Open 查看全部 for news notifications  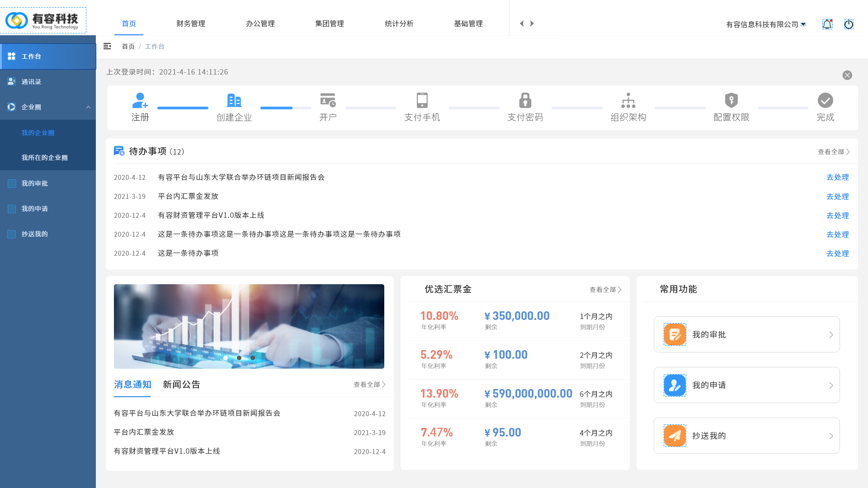370,385
